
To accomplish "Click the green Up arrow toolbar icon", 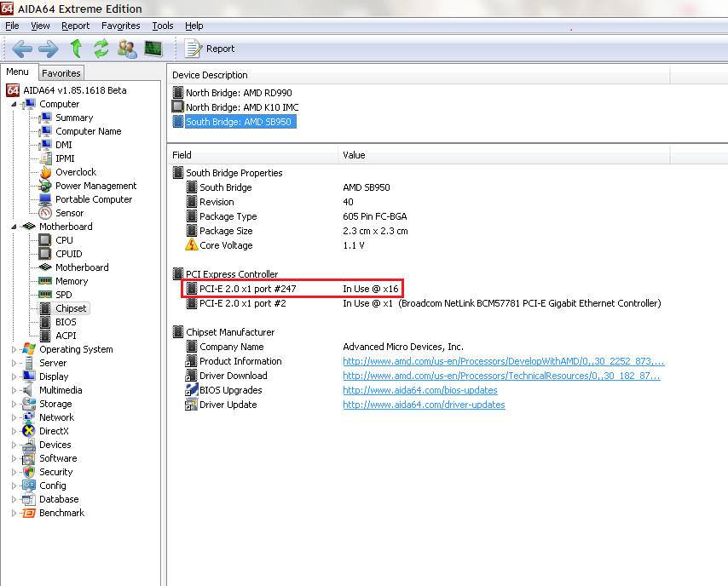I will coord(76,49).
